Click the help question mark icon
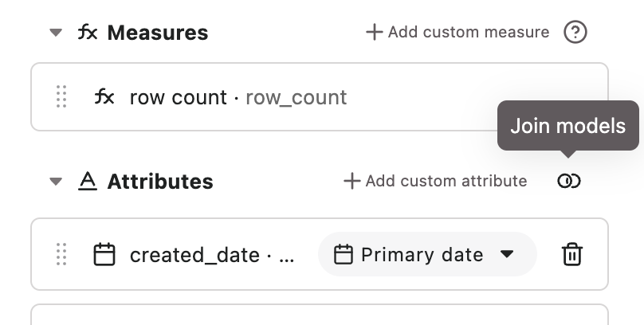Screen dimensions: 644x325 [x=575, y=32]
